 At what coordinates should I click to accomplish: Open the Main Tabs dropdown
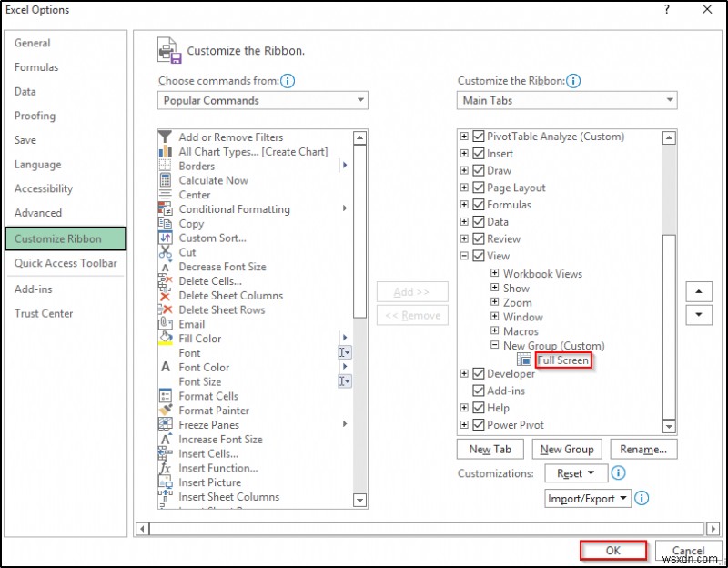[567, 100]
